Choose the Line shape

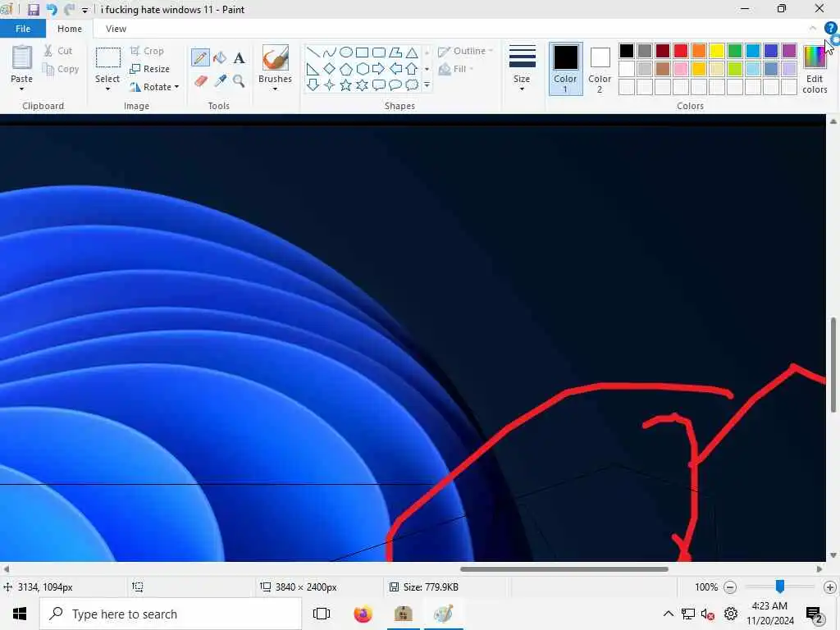pyautogui.click(x=313, y=52)
